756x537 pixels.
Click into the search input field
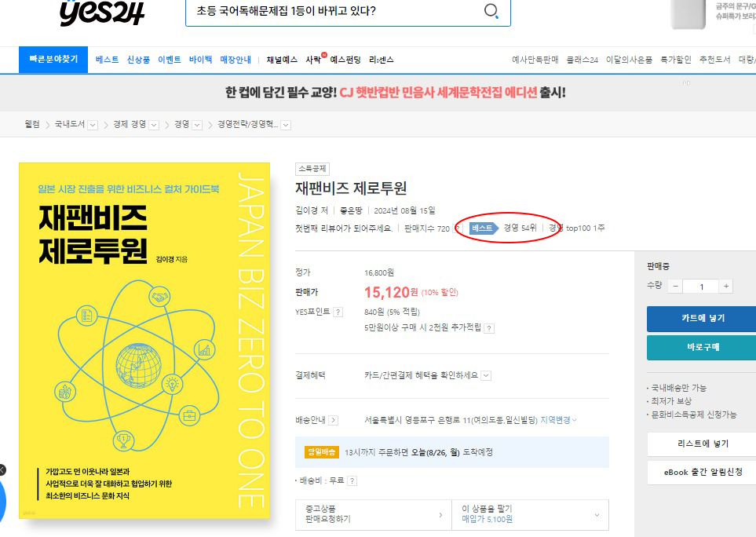tap(330, 11)
